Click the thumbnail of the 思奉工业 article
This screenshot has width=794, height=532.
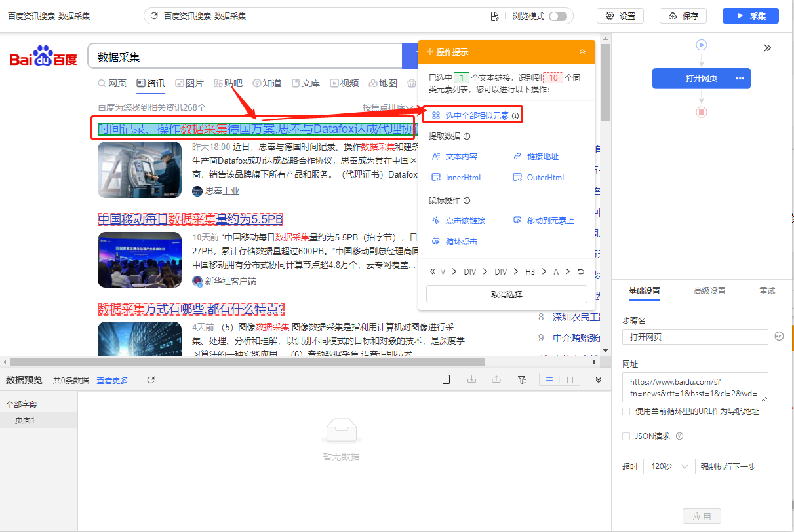tap(140, 170)
